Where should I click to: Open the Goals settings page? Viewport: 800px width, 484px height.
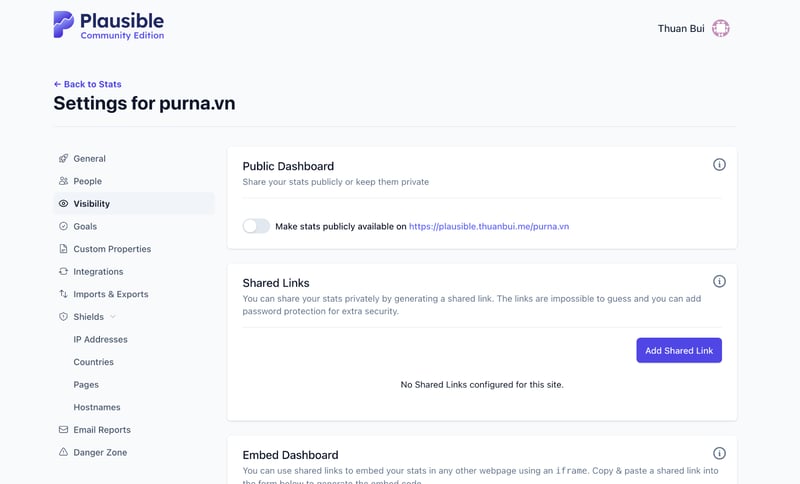click(85, 226)
